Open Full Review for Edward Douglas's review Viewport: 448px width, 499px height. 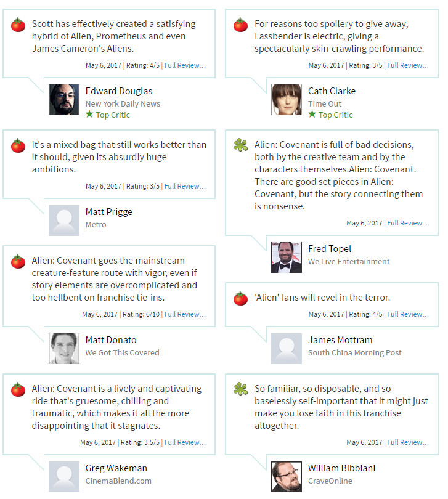point(185,65)
